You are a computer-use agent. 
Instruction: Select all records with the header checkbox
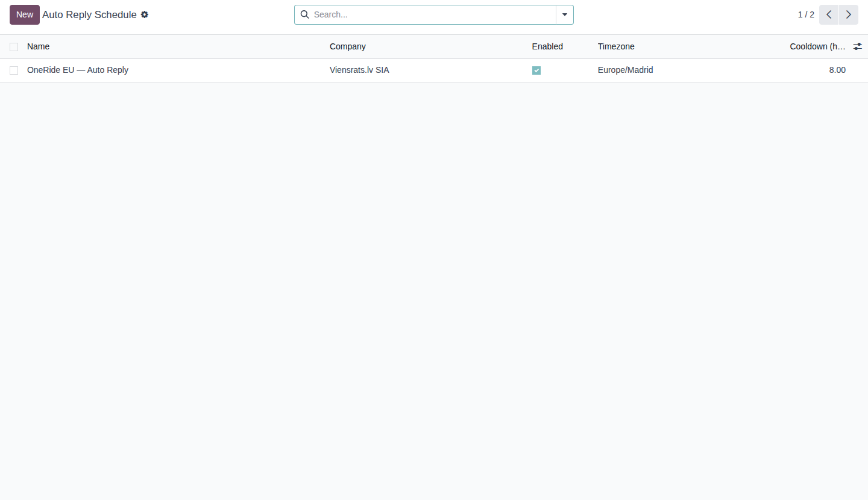pos(14,46)
